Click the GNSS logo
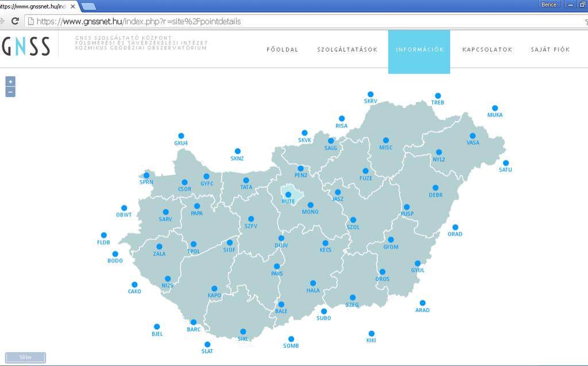 [26, 46]
